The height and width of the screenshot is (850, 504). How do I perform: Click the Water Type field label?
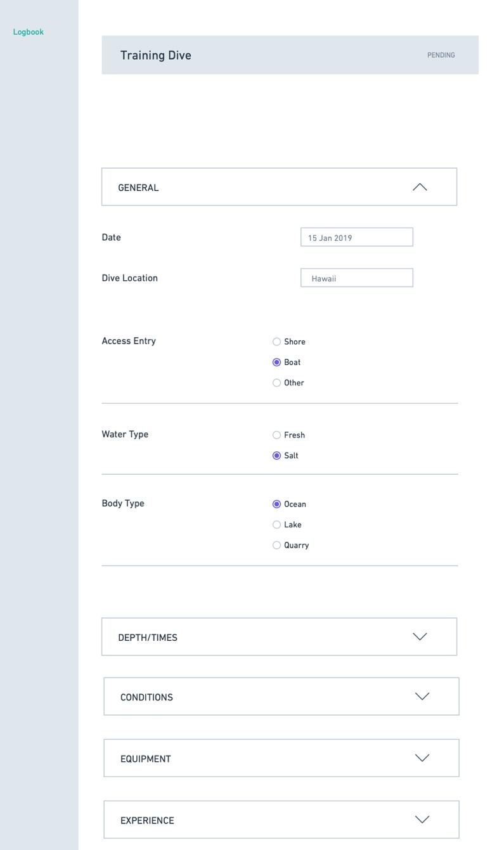[125, 434]
